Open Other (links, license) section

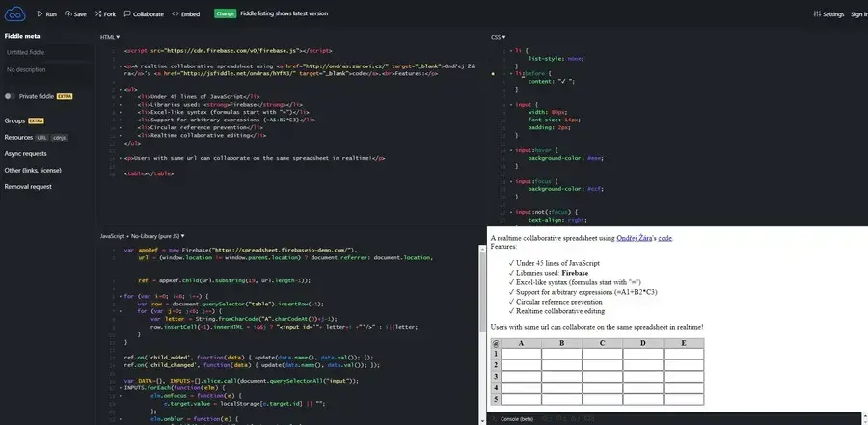pos(33,170)
